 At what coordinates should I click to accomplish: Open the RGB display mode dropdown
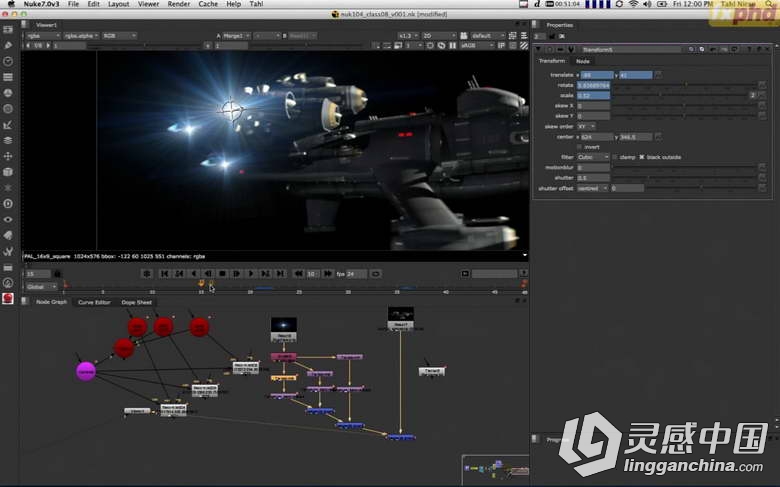click(x=119, y=36)
